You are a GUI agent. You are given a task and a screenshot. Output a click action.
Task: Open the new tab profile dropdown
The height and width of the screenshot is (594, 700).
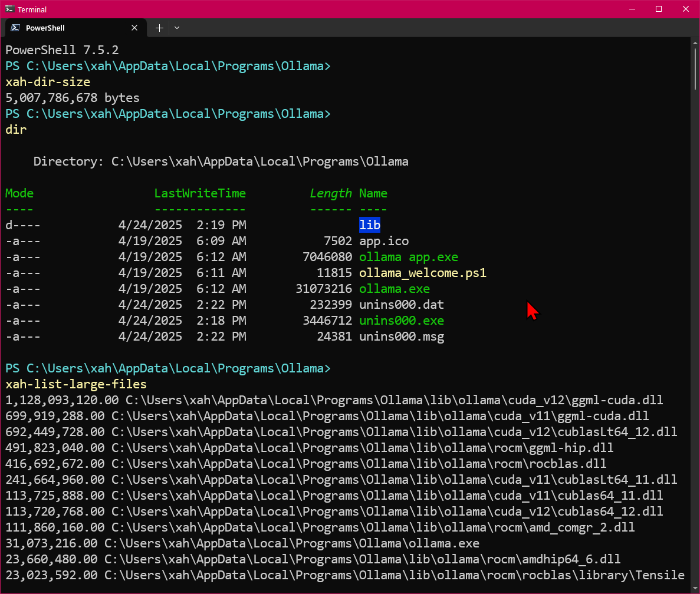(177, 28)
